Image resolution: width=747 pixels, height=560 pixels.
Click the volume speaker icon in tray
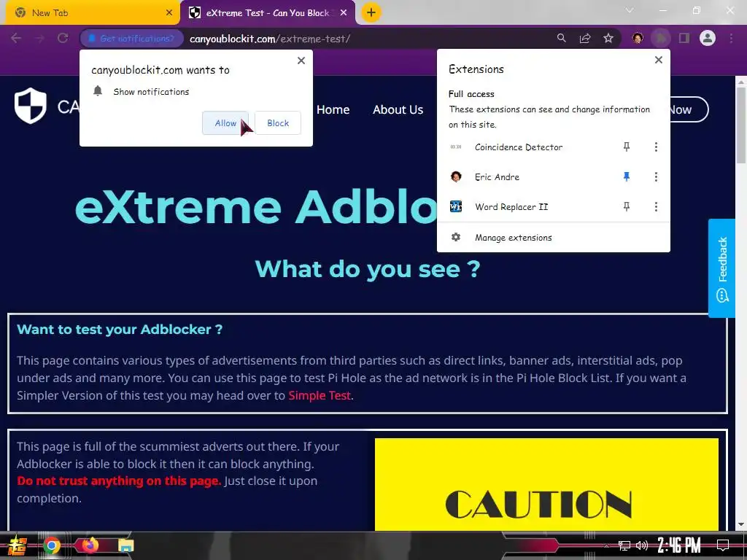click(642, 545)
